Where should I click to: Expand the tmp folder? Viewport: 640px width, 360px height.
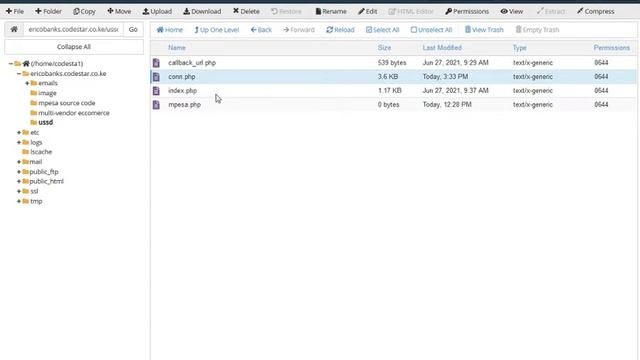pyautogui.click(x=19, y=201)
